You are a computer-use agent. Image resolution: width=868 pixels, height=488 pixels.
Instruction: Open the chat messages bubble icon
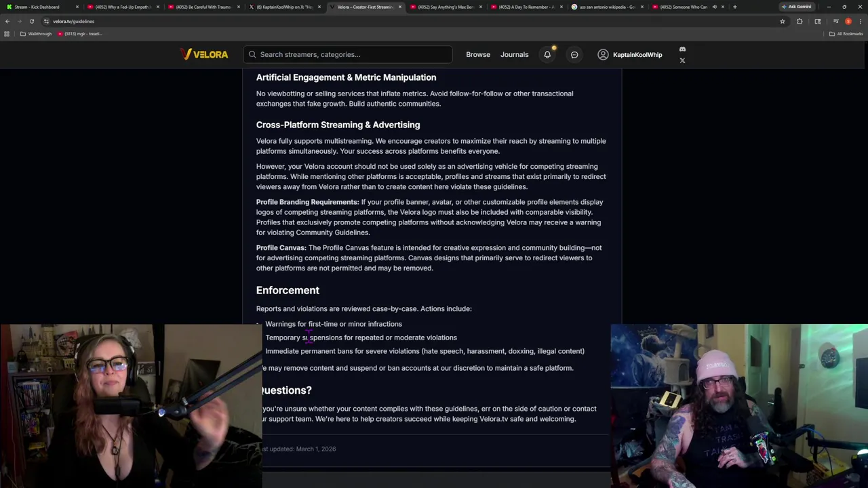pos(574,55)
